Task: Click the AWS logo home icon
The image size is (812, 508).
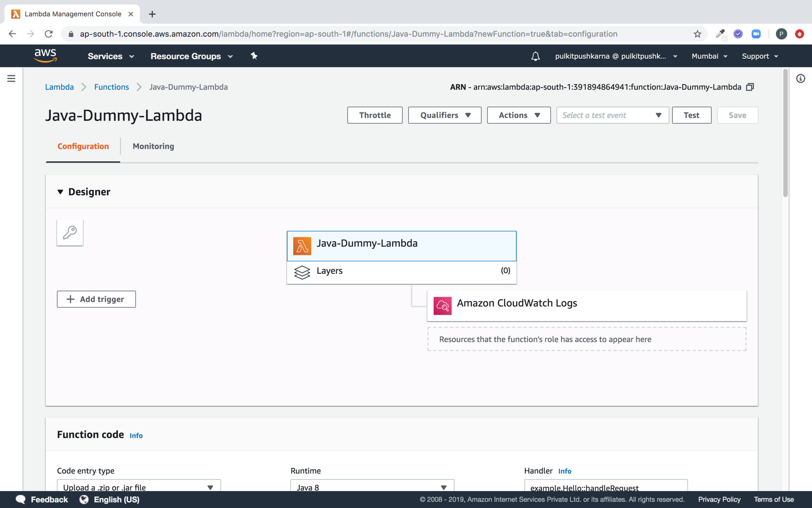Action: point(45,56)
